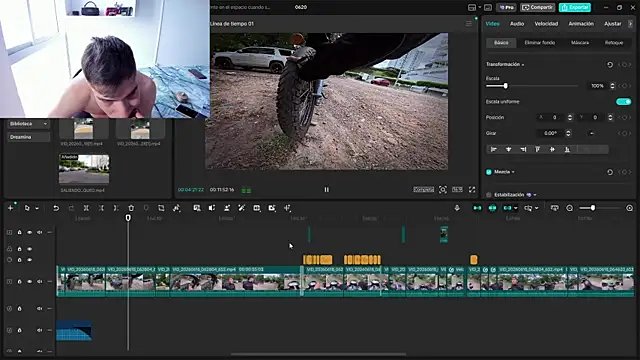Click the timeline zoom slider handle
Viewport: 640px width, 360px height.
[x=593, y=208]
